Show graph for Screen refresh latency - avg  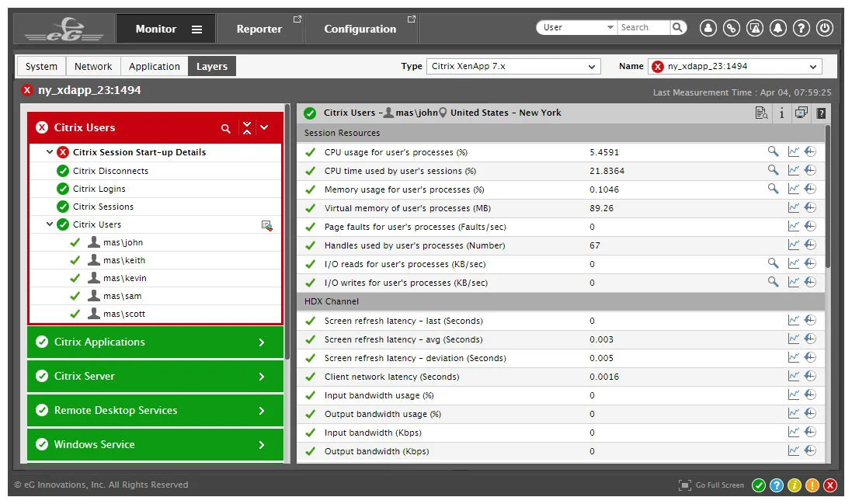[793, 339]
